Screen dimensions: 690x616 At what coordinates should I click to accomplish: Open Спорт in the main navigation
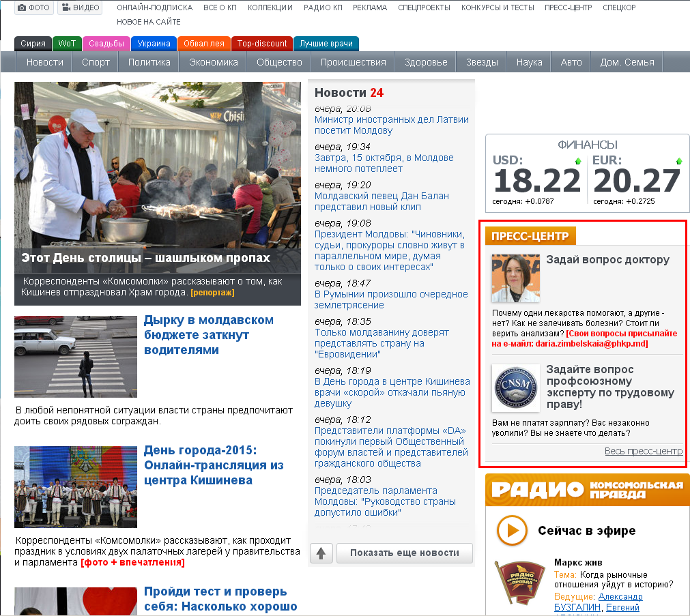pyautogui.click(x=96, y=62)
